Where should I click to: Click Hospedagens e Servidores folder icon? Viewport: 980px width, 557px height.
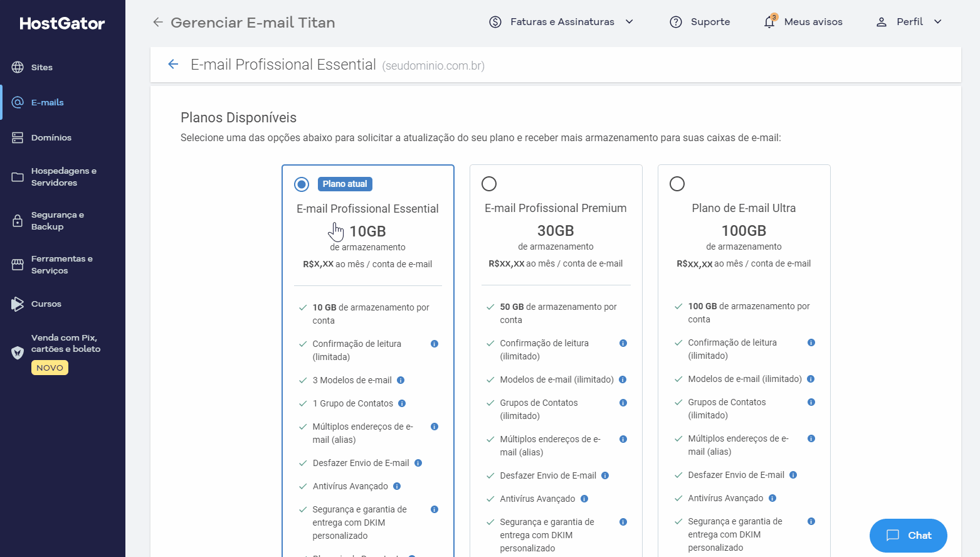click(18, 177)
